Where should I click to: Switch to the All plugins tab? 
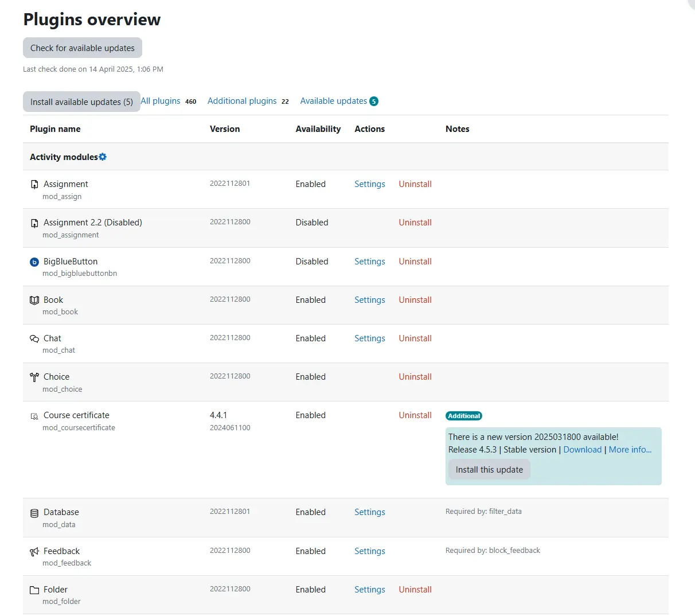[x=161, y=101]
